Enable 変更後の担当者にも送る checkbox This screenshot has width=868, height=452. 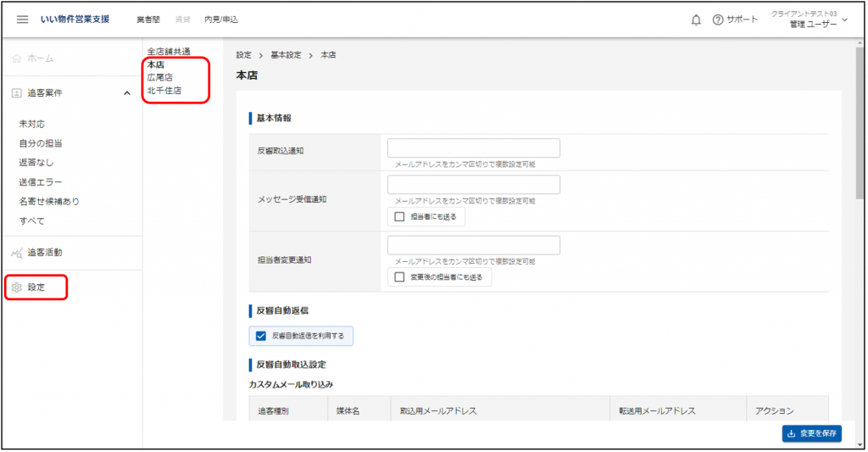click(400, 277)
